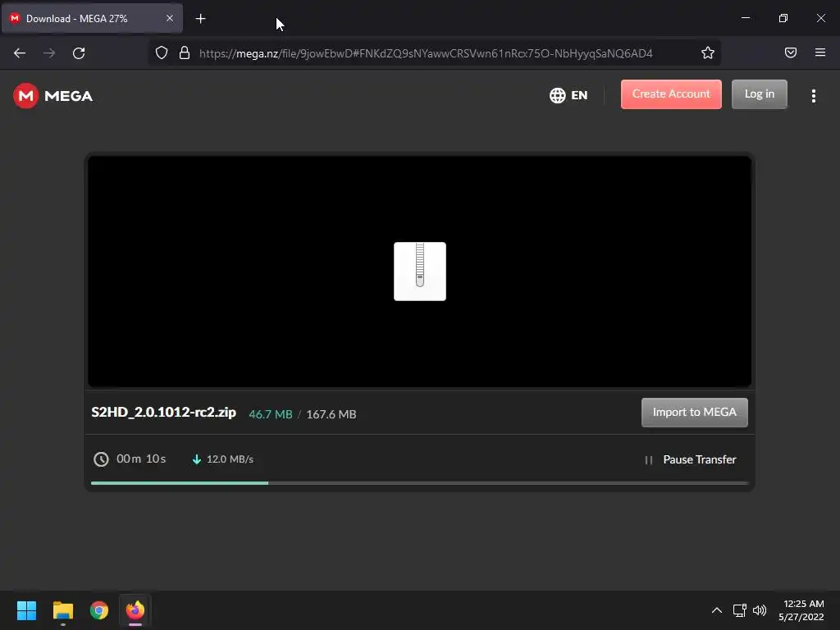This screenshot has width=840, height=630.
Task: Click the download speed arrow icon
Action: [197, 459]
